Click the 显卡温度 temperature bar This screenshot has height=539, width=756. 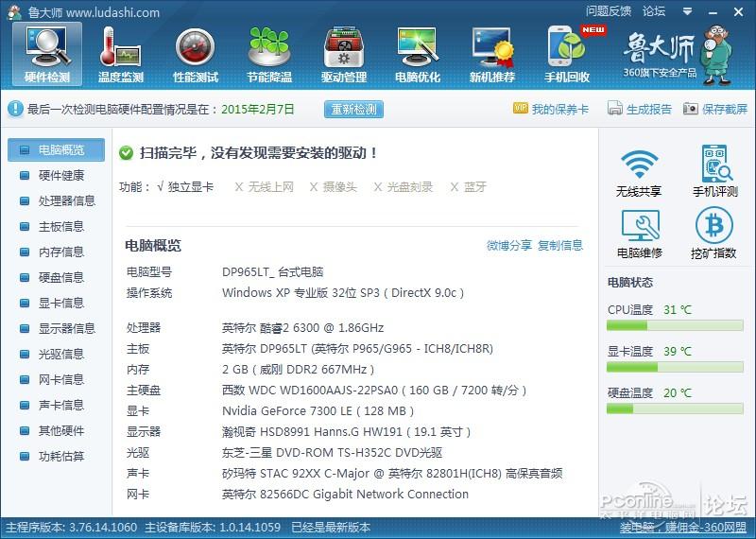(x=675, y=368)
